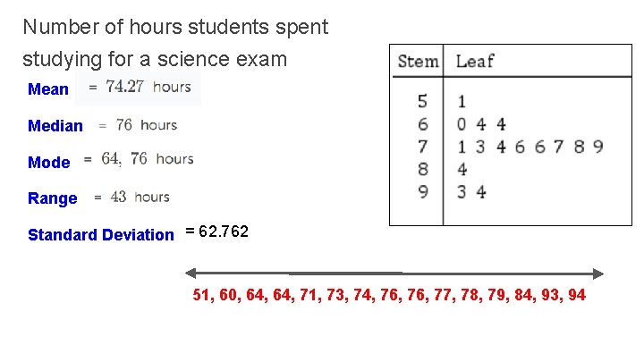The height and width of the screenshot is (362, 644).
Task: Select the Standard Deviation label
Action: pyautogui.click(x=101, y=235)
